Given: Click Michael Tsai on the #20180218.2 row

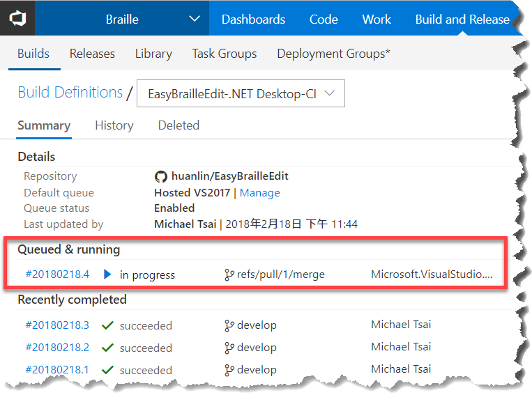Looking at the screenshot, I should coord(401,346).
